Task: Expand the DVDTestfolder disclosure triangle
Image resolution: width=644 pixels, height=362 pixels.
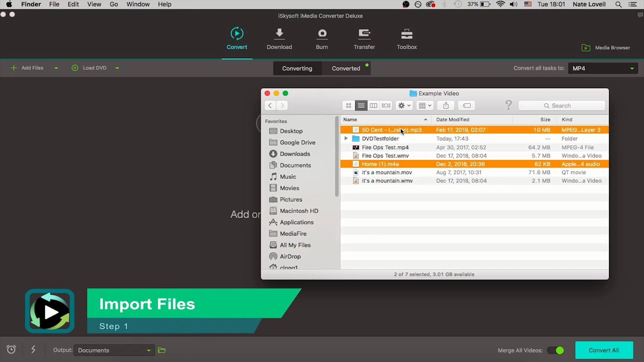Action: [x=346, y=138]
